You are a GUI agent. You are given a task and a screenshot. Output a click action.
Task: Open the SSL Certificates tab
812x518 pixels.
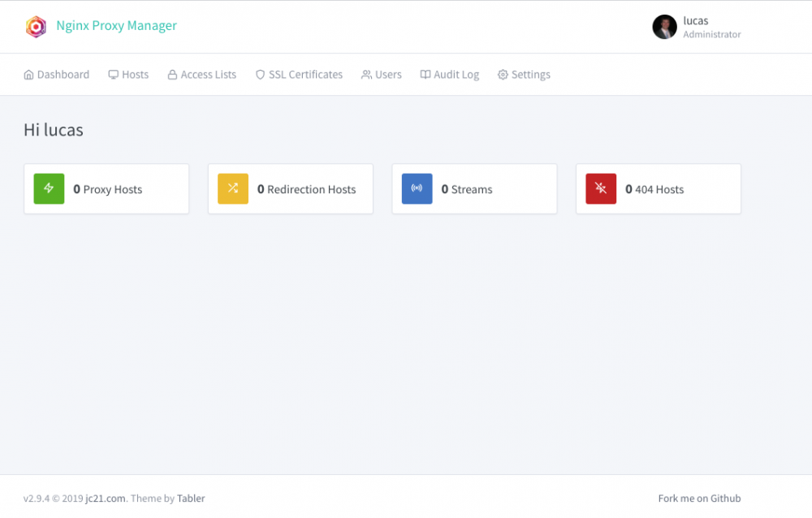300,75
